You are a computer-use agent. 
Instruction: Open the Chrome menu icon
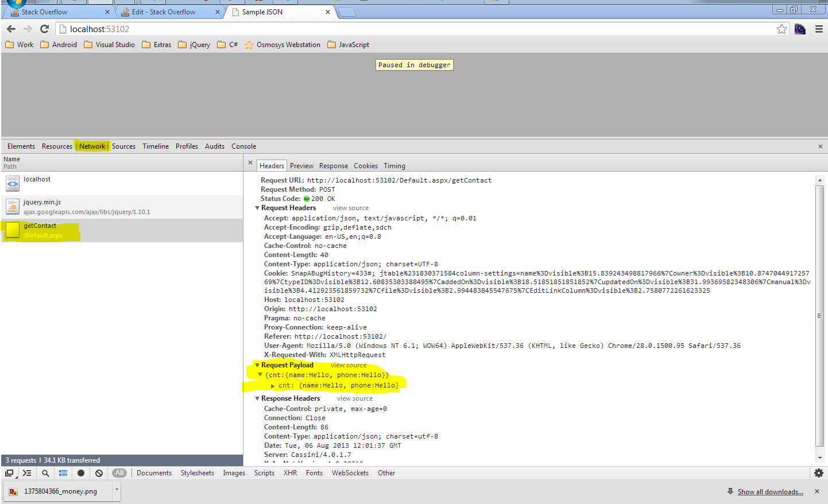coord(819,29)
